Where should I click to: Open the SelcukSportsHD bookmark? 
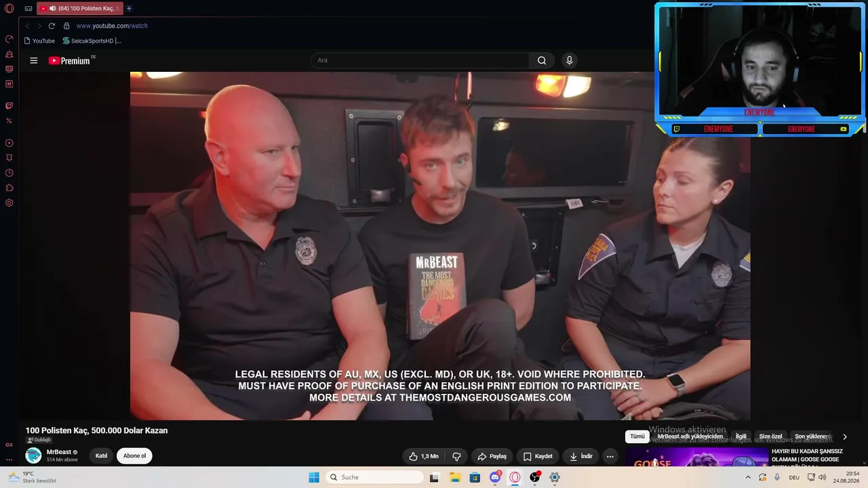[92, 41]
